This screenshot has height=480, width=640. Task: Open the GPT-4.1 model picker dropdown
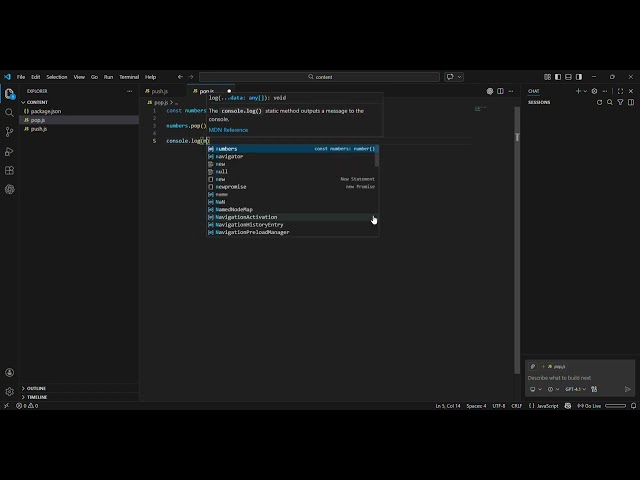[575, 389]
